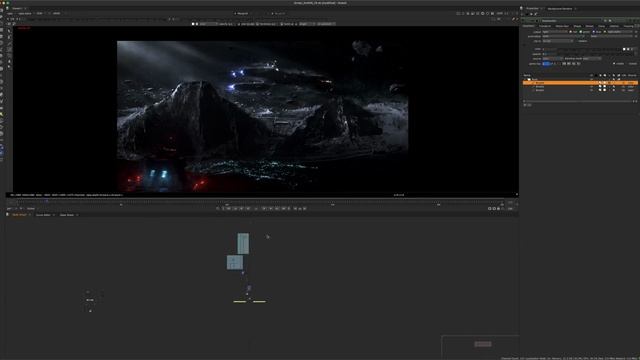The image size is (640, 360).
Task: Open the source dropdown in properties
Action: tap(552, 59)
